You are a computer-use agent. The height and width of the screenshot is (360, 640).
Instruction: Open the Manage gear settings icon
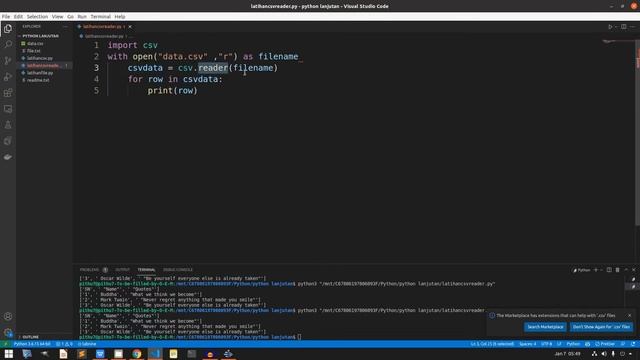(x=8, y=332)
